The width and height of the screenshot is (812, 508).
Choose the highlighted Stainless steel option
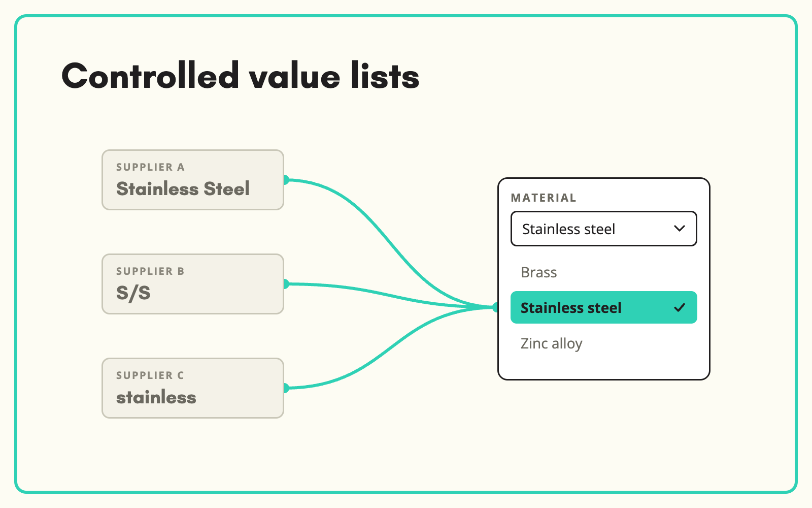point(603,307)
